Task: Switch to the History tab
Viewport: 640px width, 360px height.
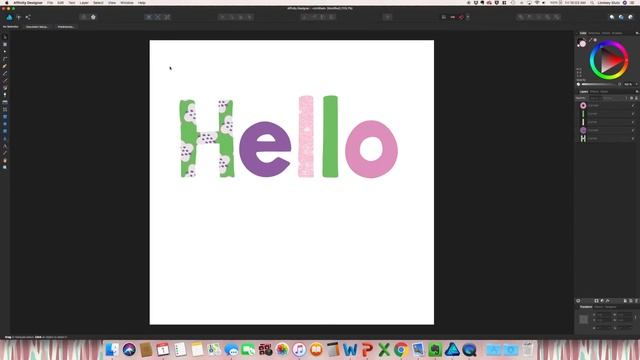Action: click(598, 307)
